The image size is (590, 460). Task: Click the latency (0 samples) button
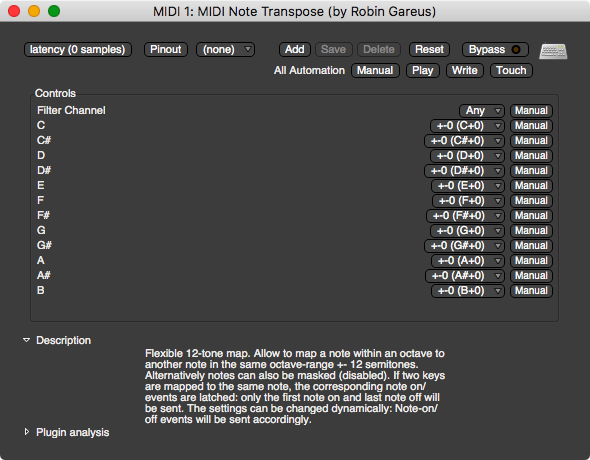[78, 50]
